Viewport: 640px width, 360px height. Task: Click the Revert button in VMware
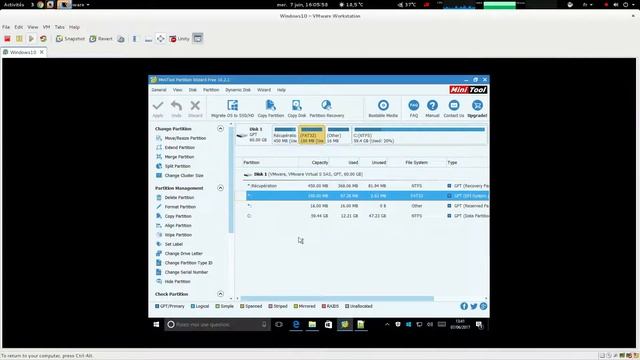(x=101, y=39)
